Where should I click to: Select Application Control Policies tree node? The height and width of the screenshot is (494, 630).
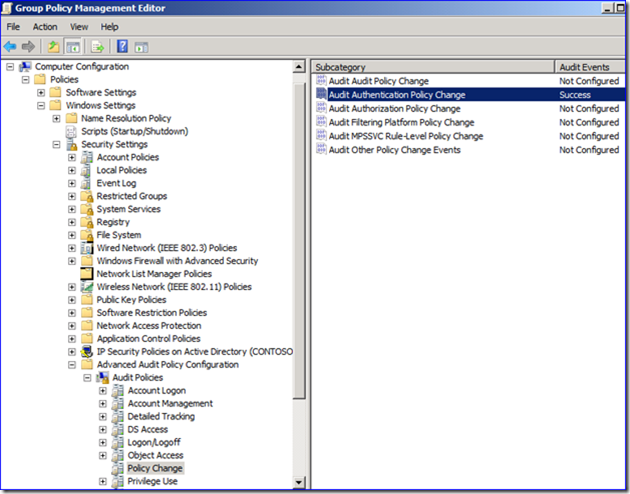pyautogui.click(x=148, y=339)
